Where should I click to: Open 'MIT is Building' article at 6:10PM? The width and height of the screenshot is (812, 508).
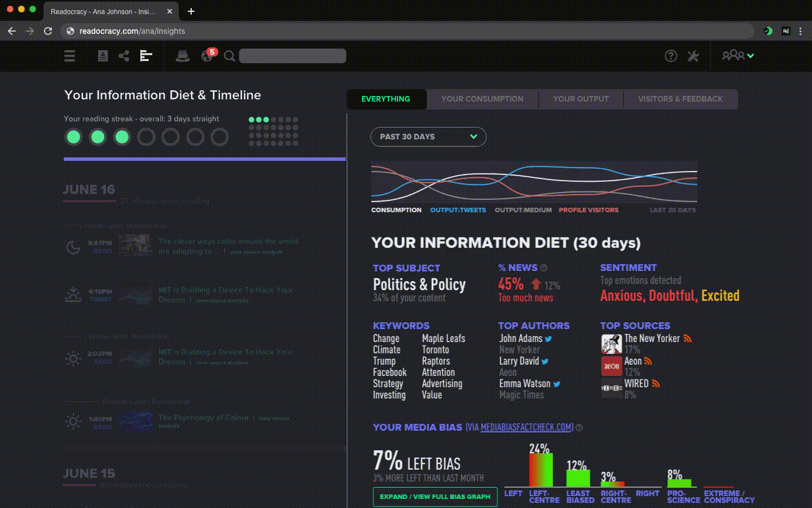(x=224, y=295)
